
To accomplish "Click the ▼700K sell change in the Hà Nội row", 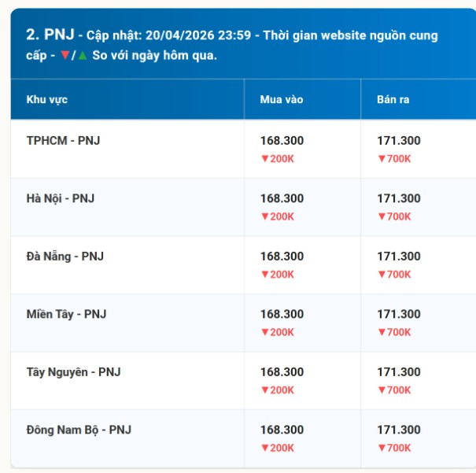I will pyautogui.click(x=394, y=216).
